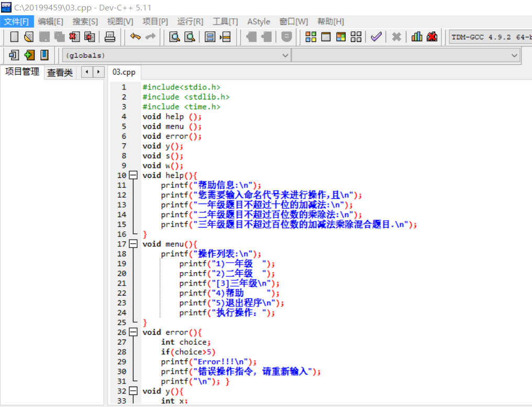Screen dimensions: 532x407
Task: Switch to the 查看类 tab
Action: [x=60, y=73]
